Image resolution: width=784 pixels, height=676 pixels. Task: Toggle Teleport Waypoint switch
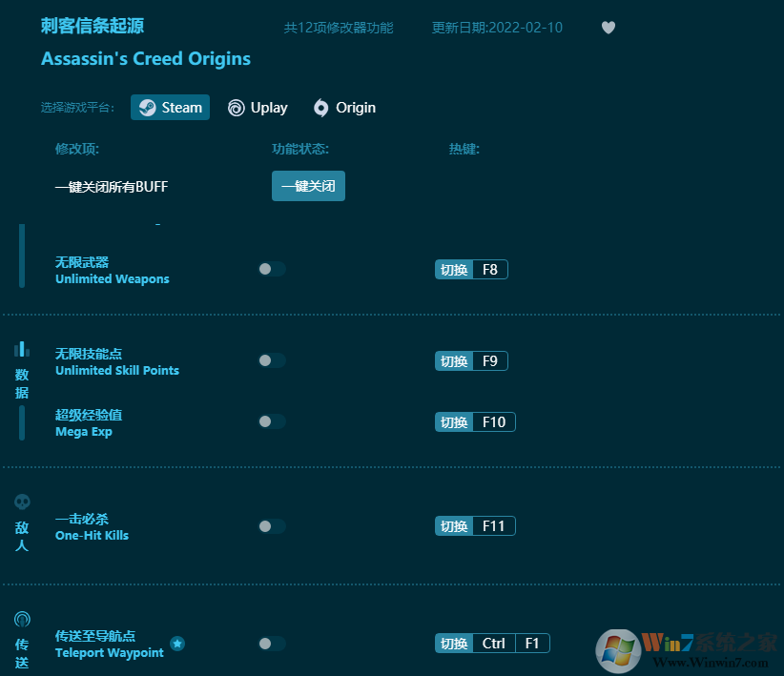272,644
